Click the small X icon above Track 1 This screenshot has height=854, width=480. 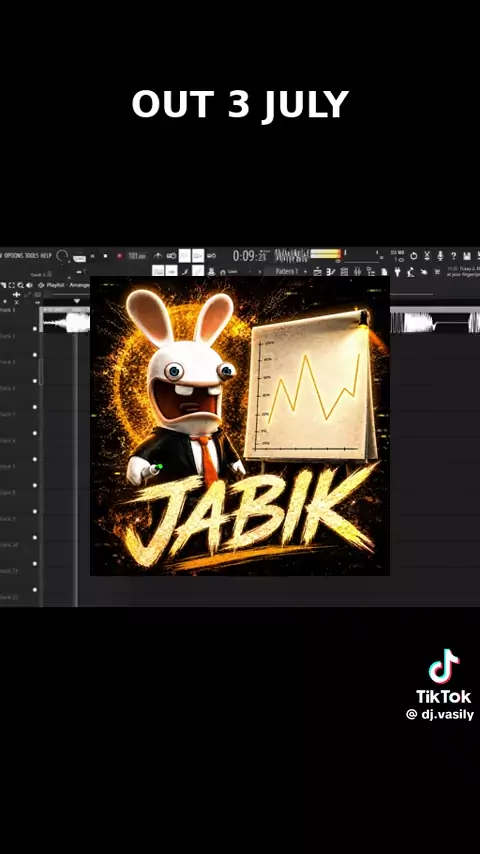click(x=16, y=302)
